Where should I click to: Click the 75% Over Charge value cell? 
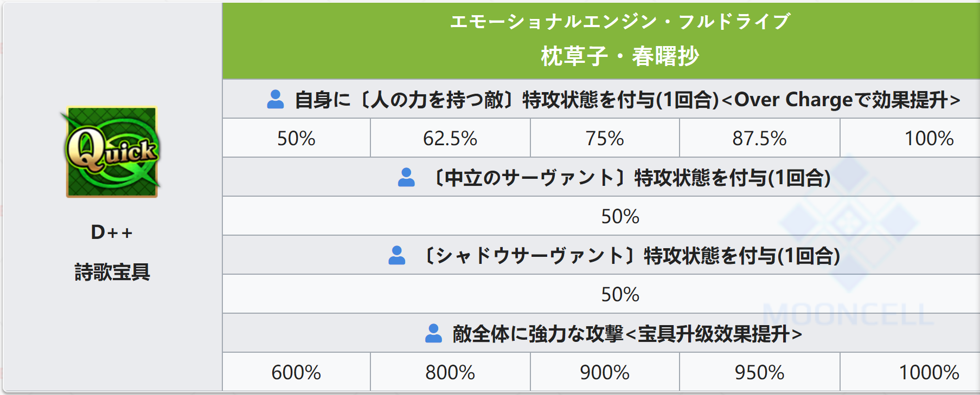click(605, 139)
